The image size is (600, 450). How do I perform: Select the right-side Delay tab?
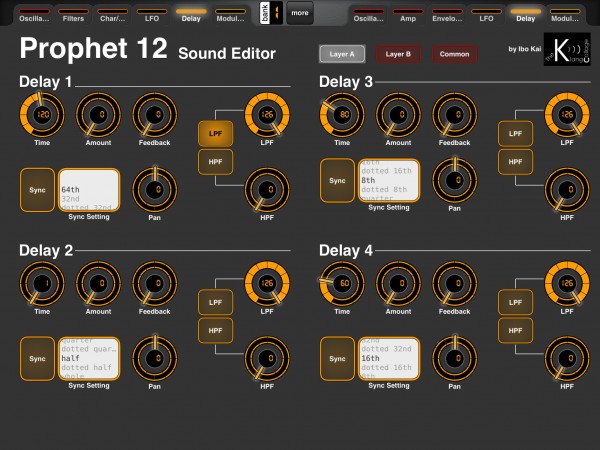[526, 15]
